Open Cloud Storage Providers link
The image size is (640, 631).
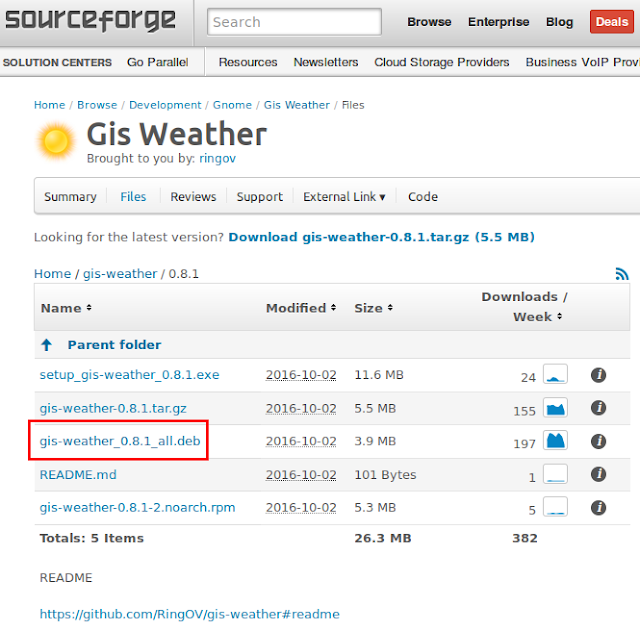[x=442, y=62]
